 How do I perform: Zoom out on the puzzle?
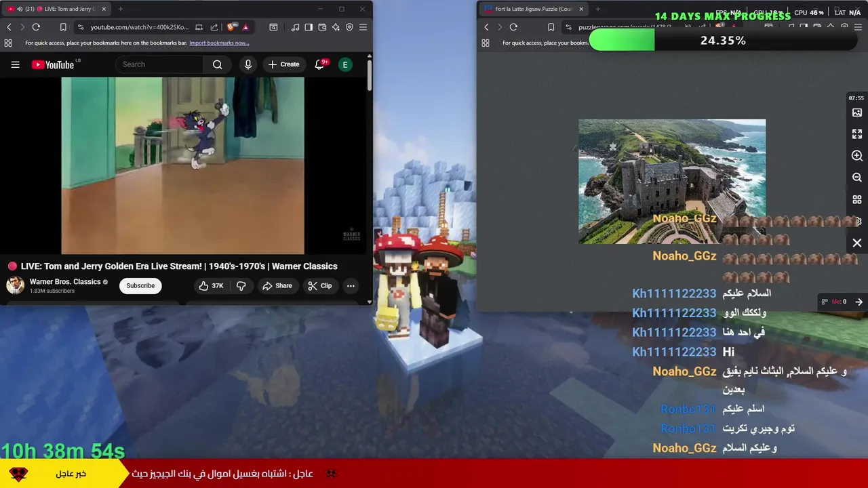tap(857, 178)
